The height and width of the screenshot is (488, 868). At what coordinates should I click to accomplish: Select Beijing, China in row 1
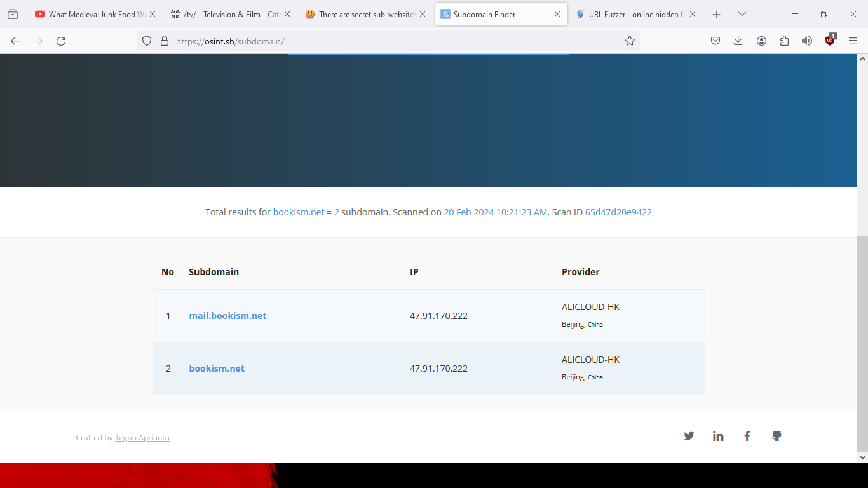tap(582, 324)
